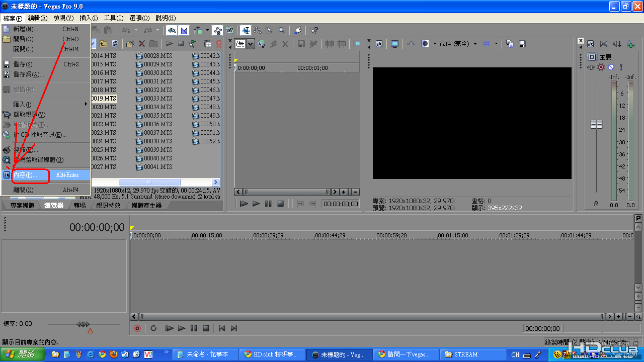
Task: Select file 00033.MTS in explorer
Action: click(x=154, y=99)
